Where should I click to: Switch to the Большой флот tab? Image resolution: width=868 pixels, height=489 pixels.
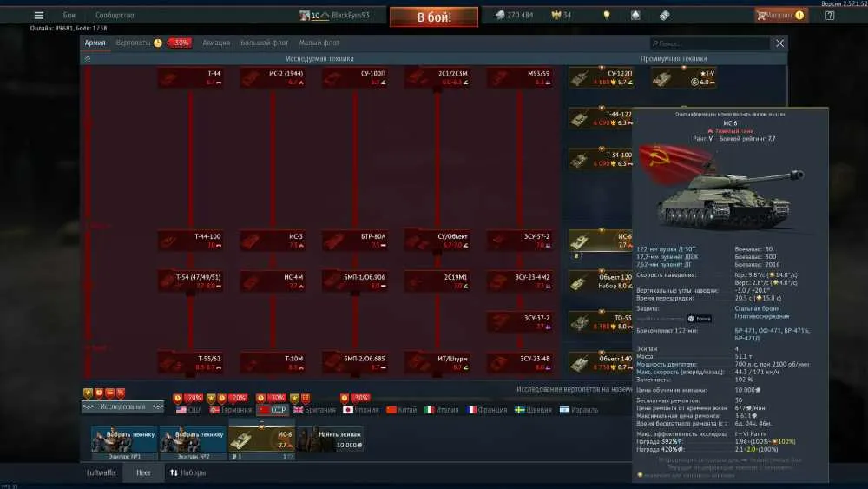point(264,43)
